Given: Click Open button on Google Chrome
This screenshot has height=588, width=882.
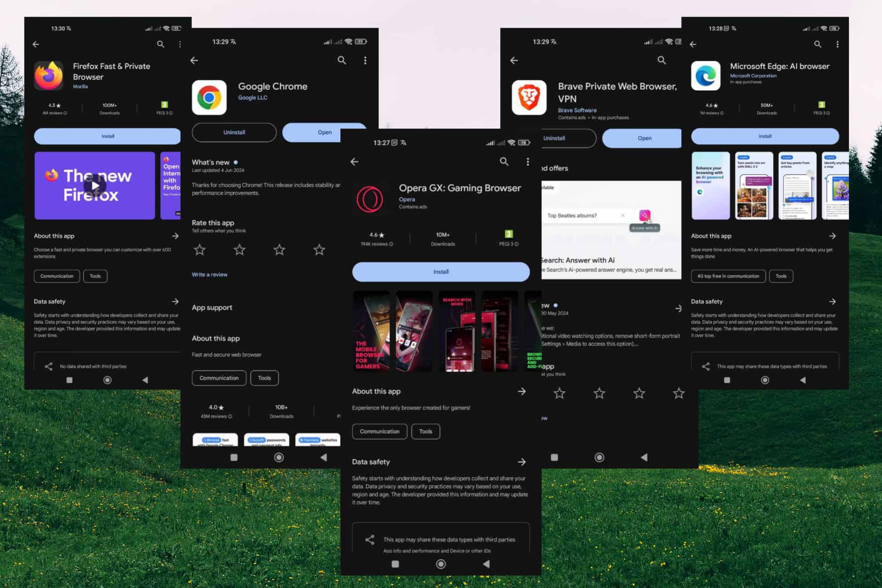Looking at the screenshot, I should [324, 133].
